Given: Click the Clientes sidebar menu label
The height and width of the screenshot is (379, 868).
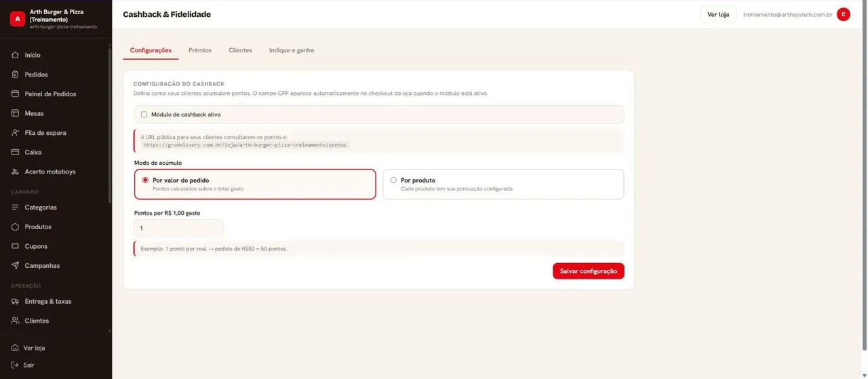Looking at the screenshot, I should click(x=37, y=321).
